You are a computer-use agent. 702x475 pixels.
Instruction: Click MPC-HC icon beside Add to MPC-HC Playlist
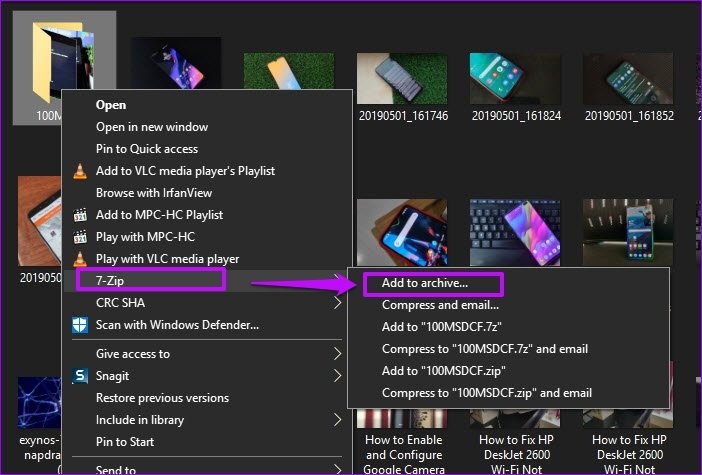[x=80, y=215]
